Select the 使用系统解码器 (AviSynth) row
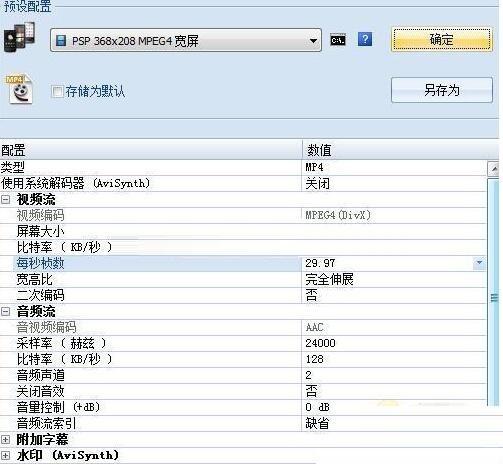Screen dimensions: 503x464 243,183
